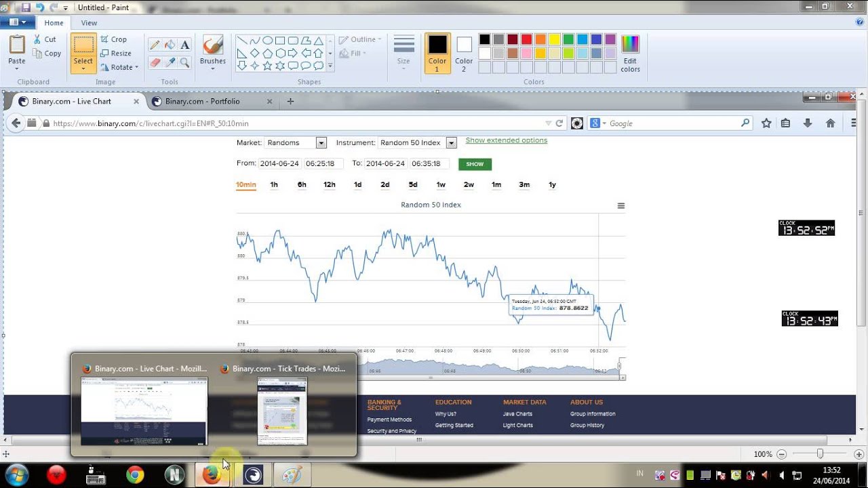Open the Resize command
Image resolution: width=868 pixels, height=488 pixels.
tap(116, 54)
